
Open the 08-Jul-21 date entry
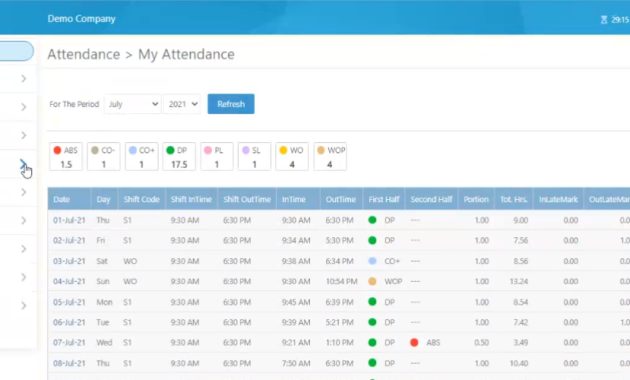click(69, 363)
